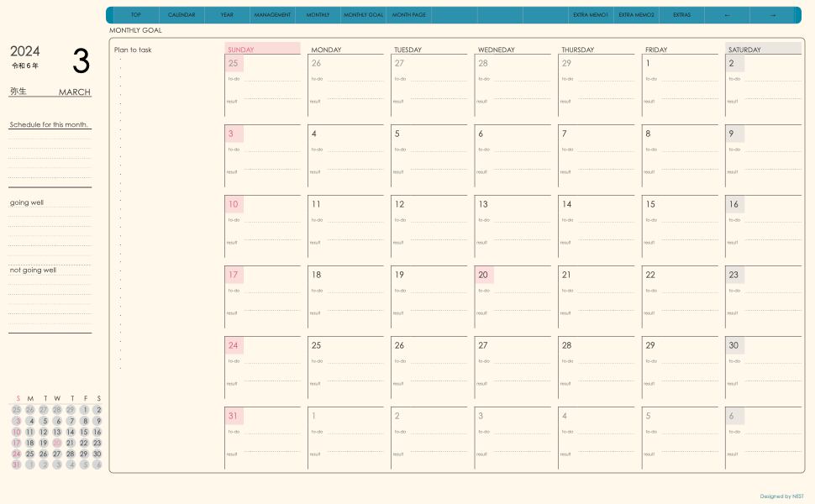Click the Designed by NEST link
This screenshot has height=504, width=815.
(x=781, y=496)
